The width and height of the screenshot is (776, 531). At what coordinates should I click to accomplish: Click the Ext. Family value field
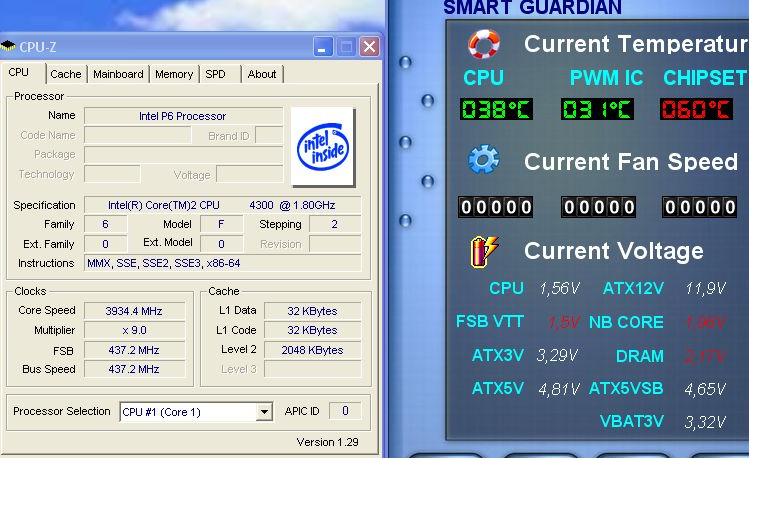pyautogui.click(x=105, y=244)
